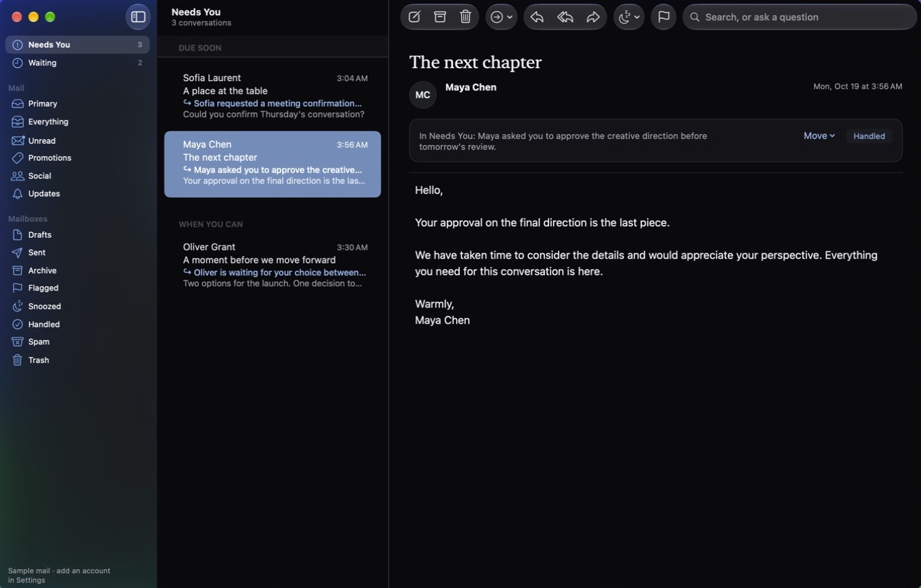Image resolution: width=921 pixels, height=588 pixels.
Task: Show the Flagged mailbox in the sidebar
Action: (78, 288)
